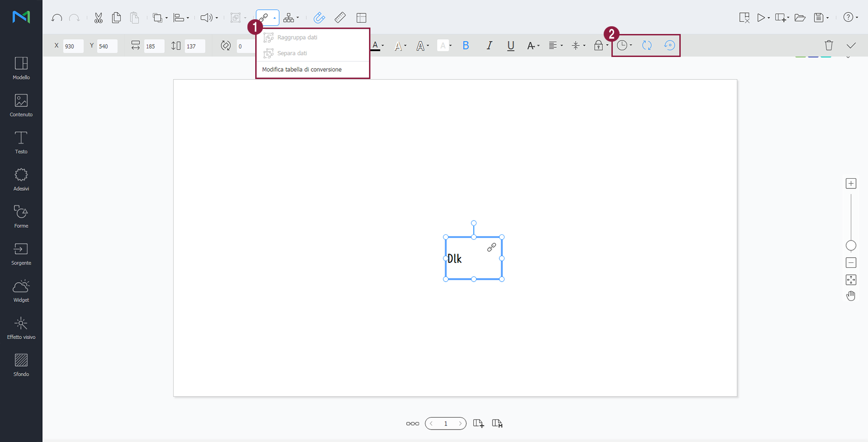The width and height of the screenshot is (868, 442).
Task: Open the Adesivi stickers panel
Action: click(x=21, y=180)
